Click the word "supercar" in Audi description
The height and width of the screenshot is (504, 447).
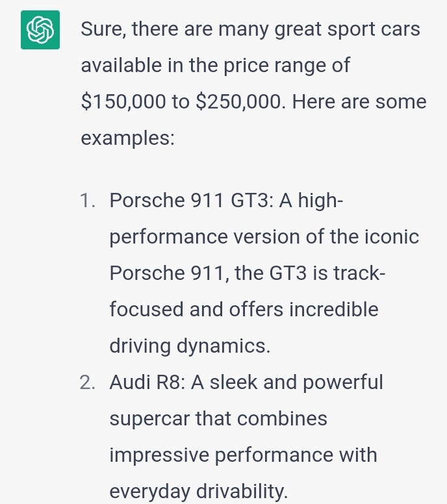(149, 419)
